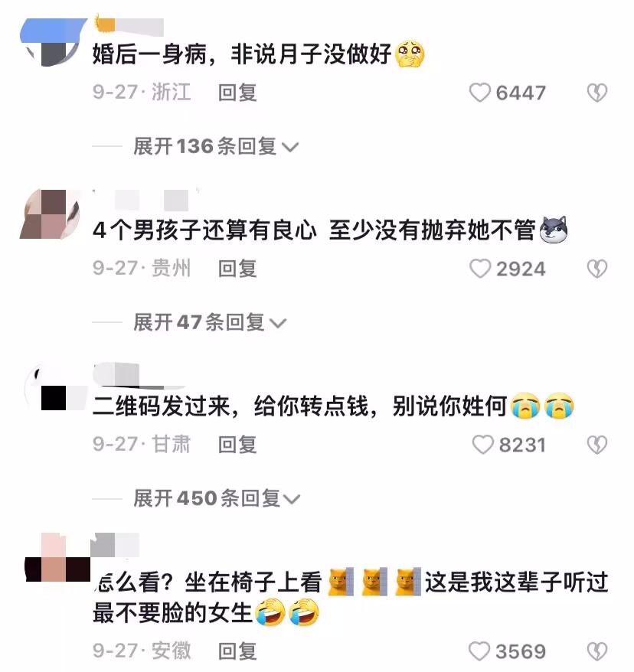Dislike the Zhejiang comment via broken heart
Screen dimensions: 634x672
597,93
